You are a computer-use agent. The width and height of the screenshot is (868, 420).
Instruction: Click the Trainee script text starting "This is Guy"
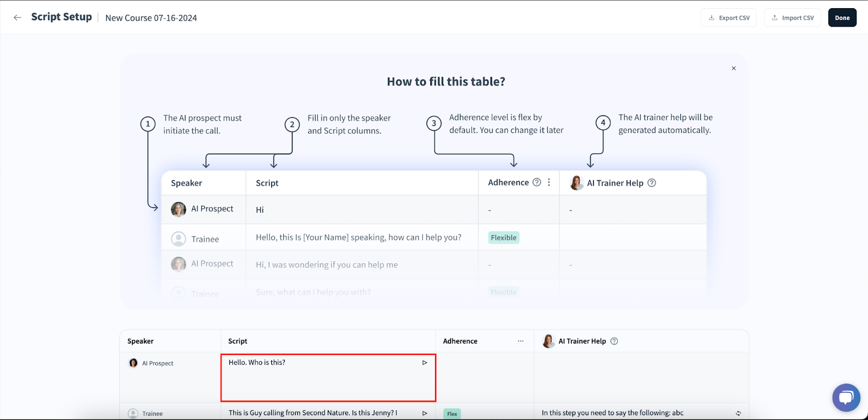click(312, 413)
